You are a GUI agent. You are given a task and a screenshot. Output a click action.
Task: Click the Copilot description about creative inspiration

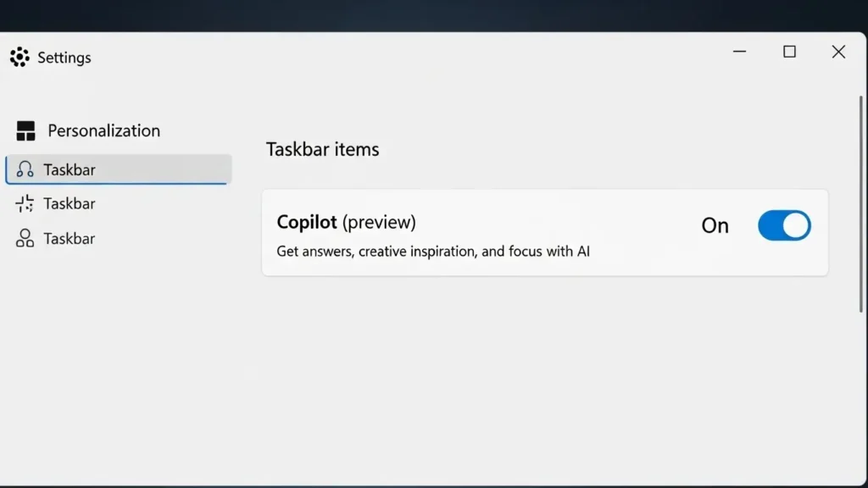433,251
